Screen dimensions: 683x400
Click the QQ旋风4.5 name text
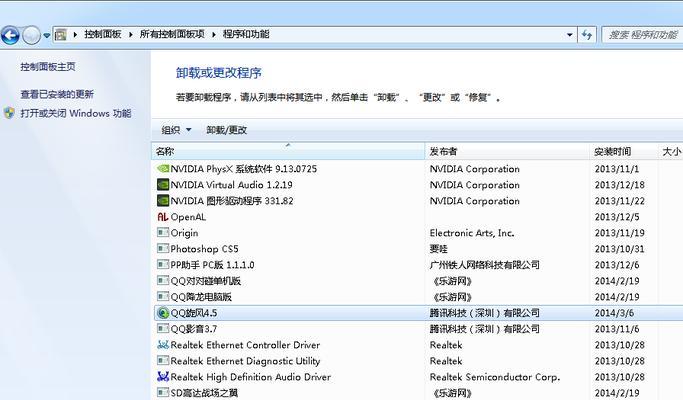[x=193, y=313]
